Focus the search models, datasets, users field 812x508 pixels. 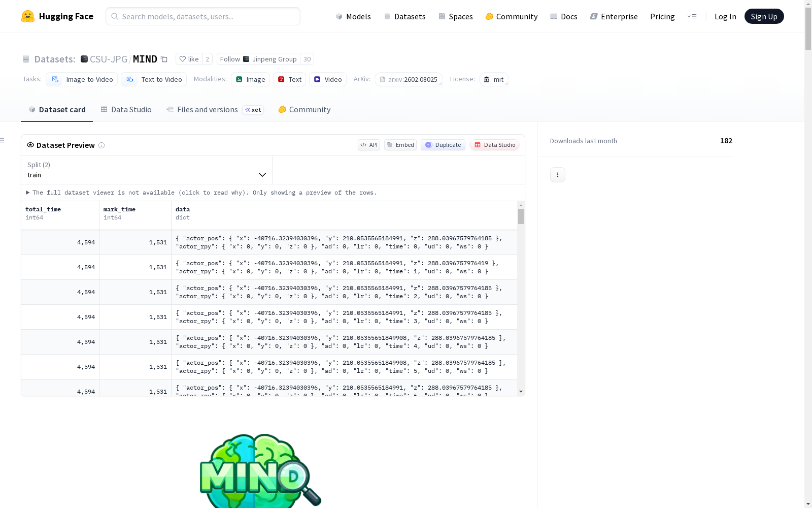[x=203, y=16]
